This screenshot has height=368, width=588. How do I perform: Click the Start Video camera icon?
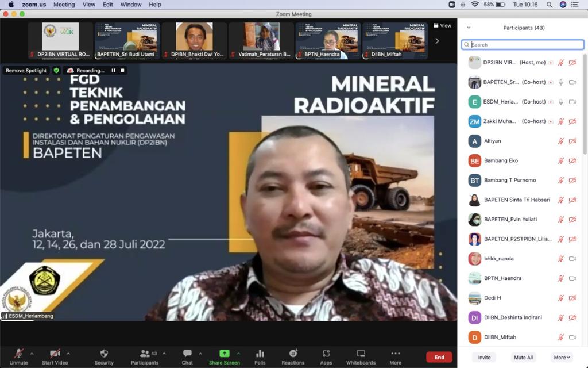tap(55, 354)
